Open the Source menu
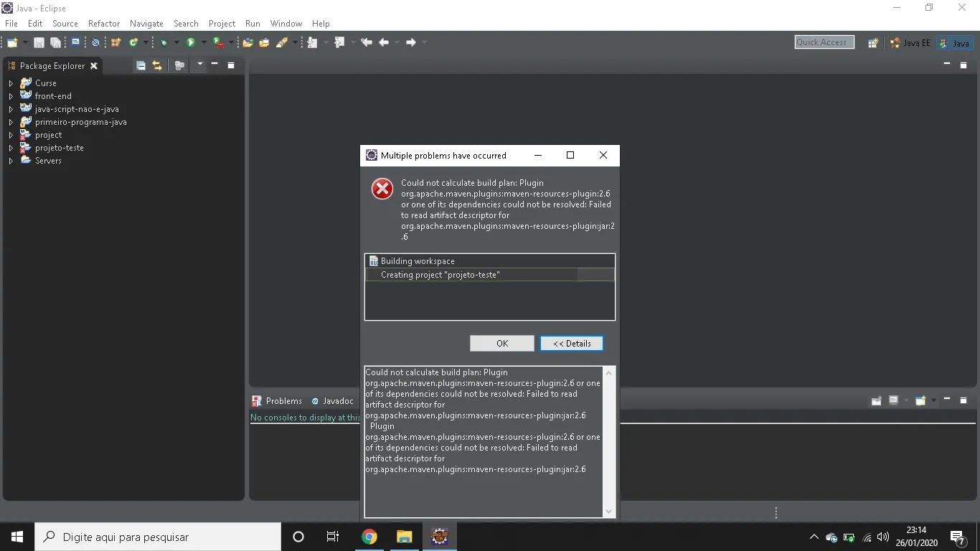980x551 pixels. click(65, 24)
